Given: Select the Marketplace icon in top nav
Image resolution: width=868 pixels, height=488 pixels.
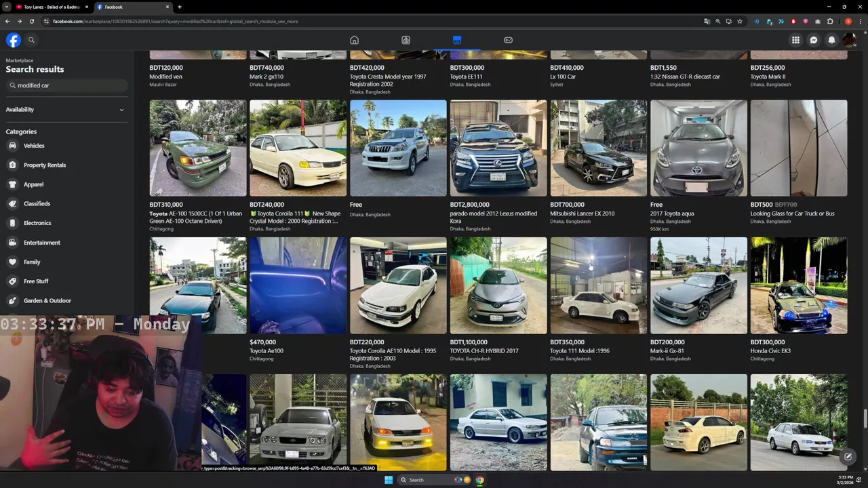Looking at the screenshot, I should click(457, 40).
